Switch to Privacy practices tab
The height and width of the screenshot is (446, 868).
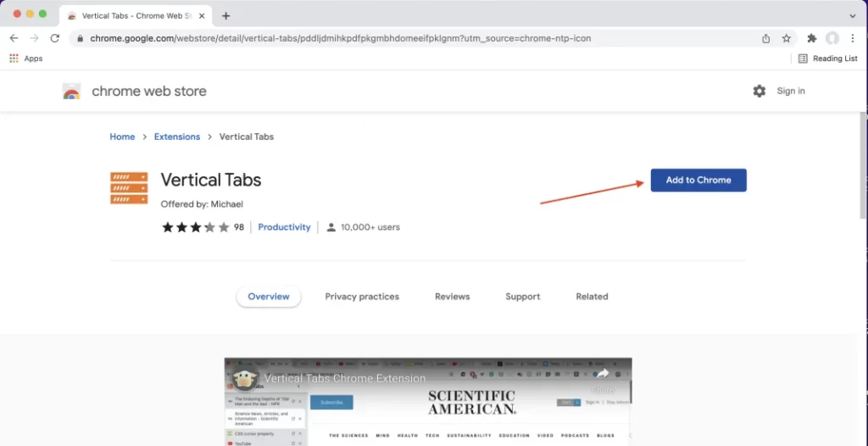pyautogui.click(x=362, y=297)
